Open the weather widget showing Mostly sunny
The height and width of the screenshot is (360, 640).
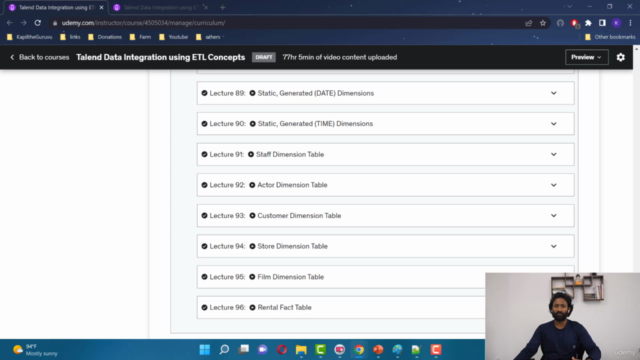(x=35, y=350)
